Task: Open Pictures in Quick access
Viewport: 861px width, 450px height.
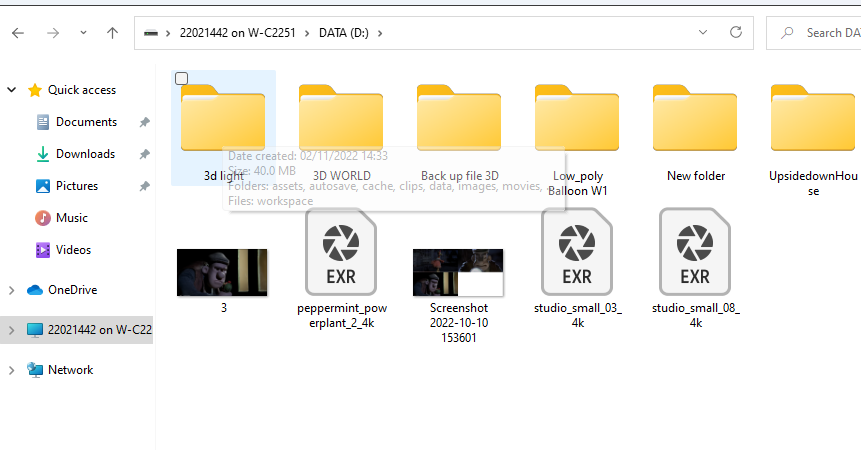Action: point(77,185)
